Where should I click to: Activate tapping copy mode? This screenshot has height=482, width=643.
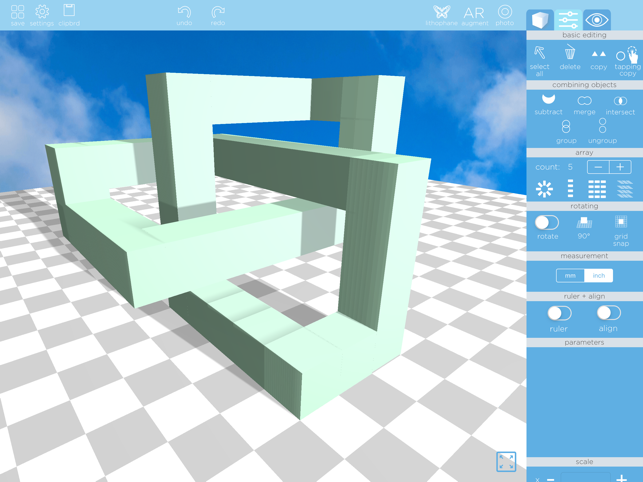627,61
